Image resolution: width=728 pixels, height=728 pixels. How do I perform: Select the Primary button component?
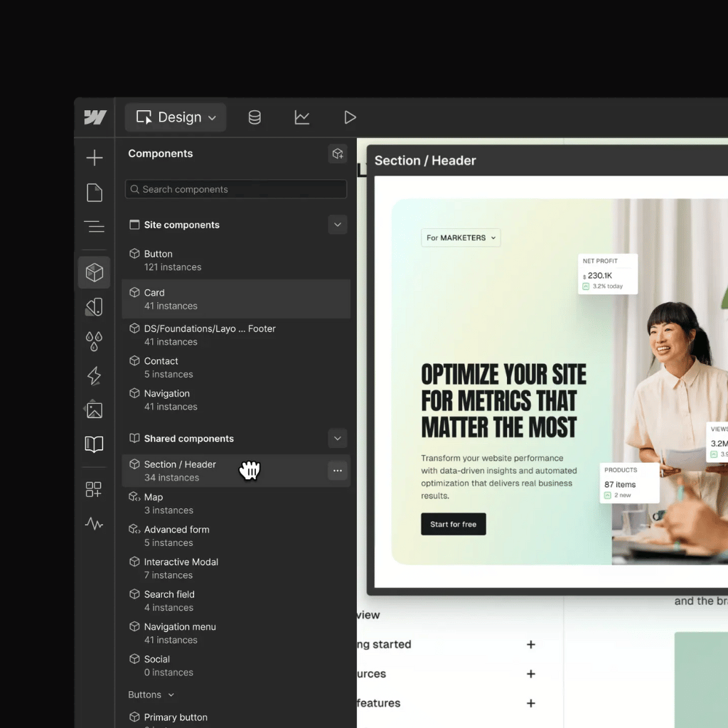(236, 719)
